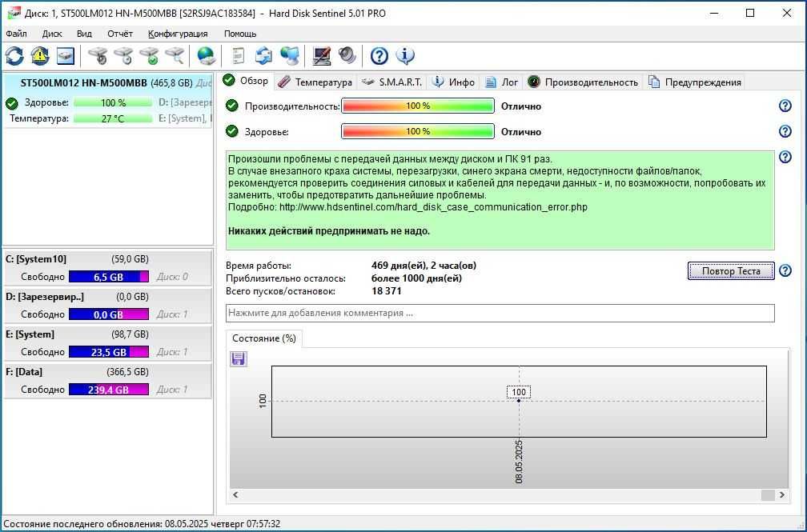This screenshot has width=807, height=532.
Task: Open the Вид menu
Action: coord(84,34)
